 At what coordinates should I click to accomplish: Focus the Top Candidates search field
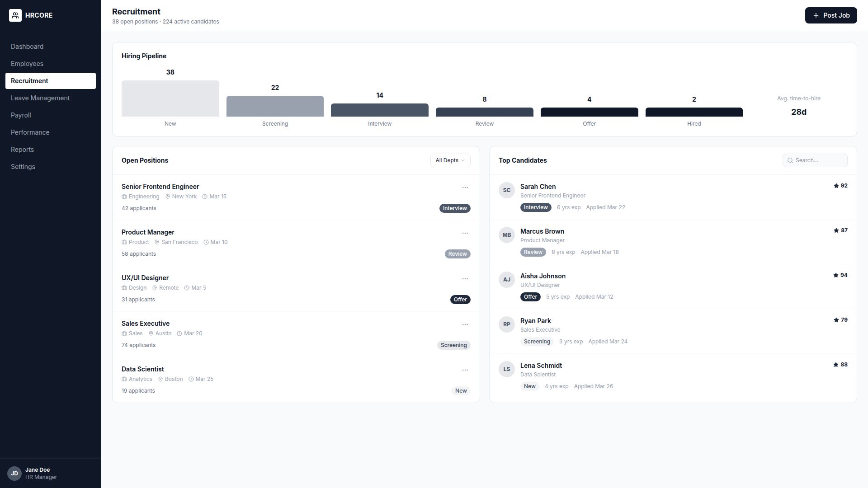(815, 160)
